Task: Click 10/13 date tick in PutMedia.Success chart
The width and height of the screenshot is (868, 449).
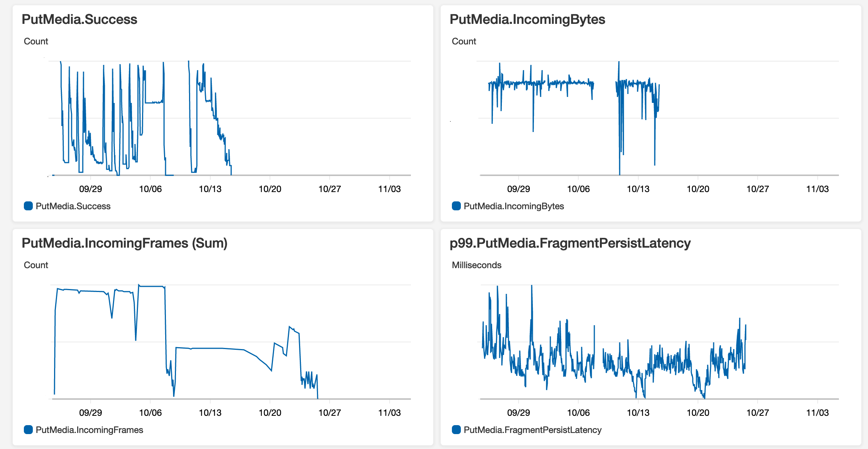Action: click(210, 189)
